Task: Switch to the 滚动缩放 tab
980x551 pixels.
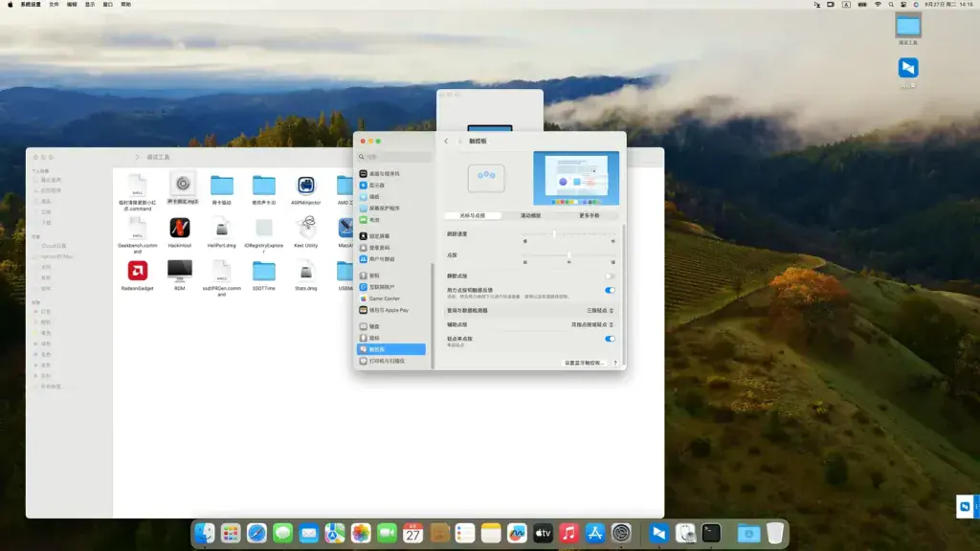Action: coord(530,215)
